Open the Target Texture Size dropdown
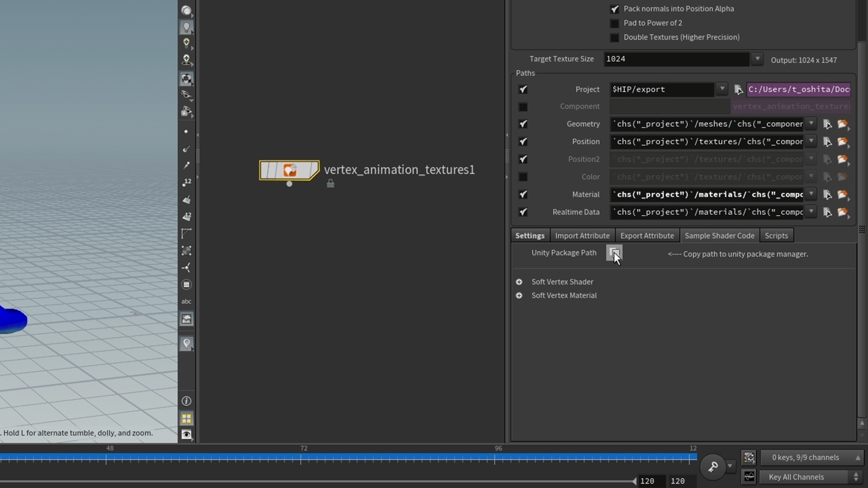The height and width of the screenshot is (488, 868). click(x=757, y=59)
